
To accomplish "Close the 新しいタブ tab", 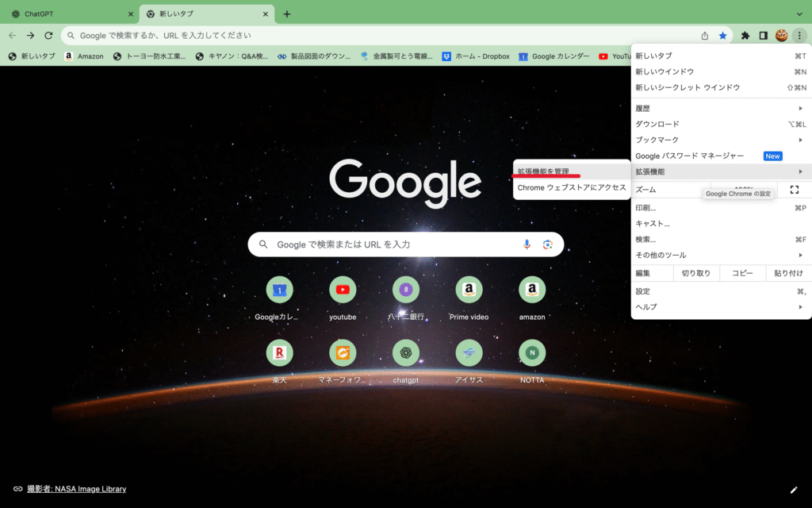I will (266, 14).
